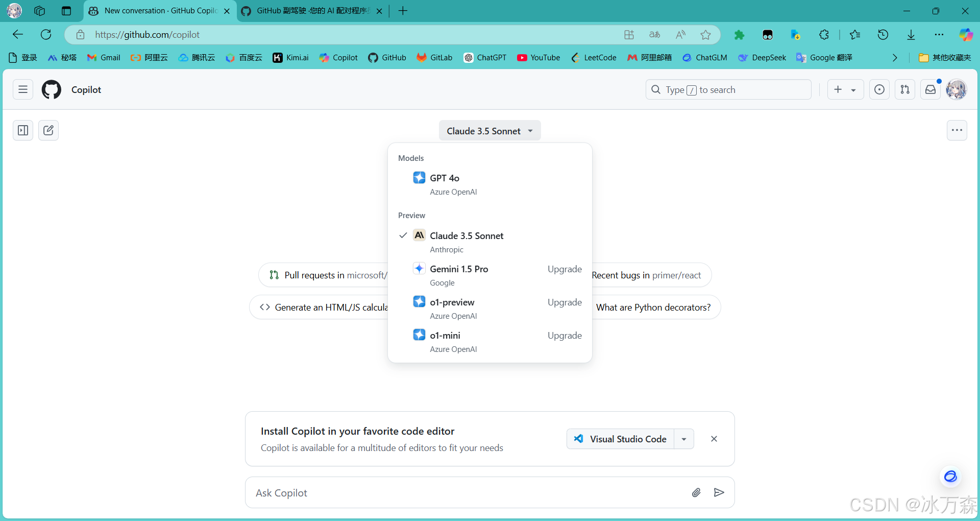This screenshot has height=521, width=980.
Task: Click the GitHub Octocat logo
Action: click(x=52, y=89)
